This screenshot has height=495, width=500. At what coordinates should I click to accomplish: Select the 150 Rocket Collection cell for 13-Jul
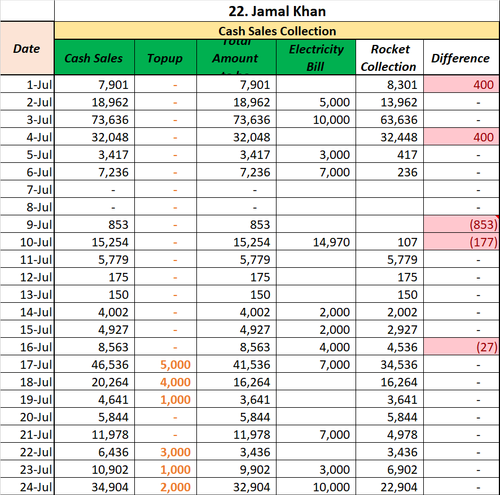coord(389,294)
